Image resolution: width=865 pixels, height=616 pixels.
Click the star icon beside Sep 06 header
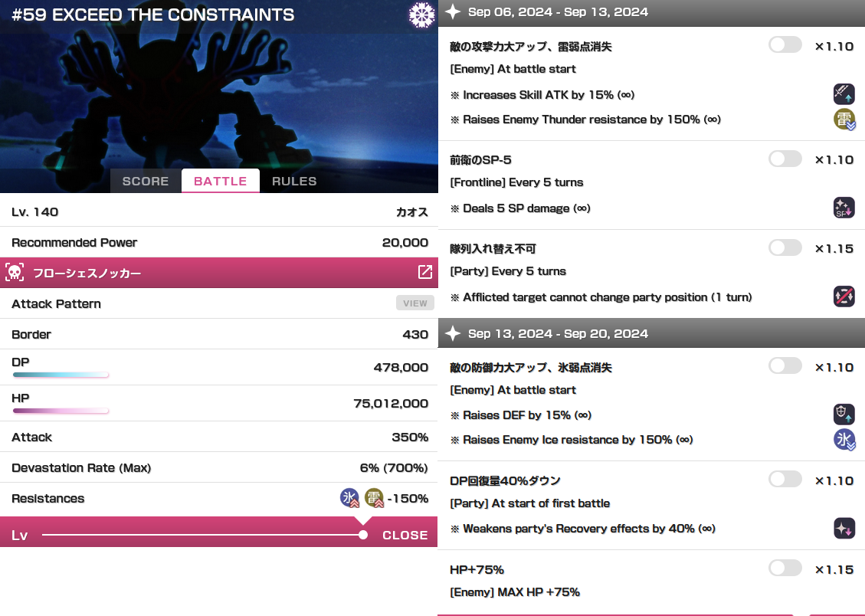coord(453,11)
